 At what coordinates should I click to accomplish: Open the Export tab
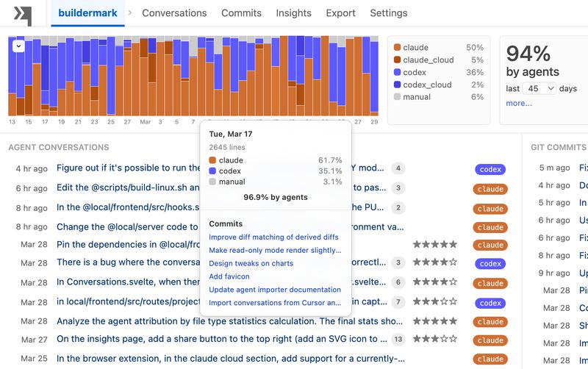point(340,13)
